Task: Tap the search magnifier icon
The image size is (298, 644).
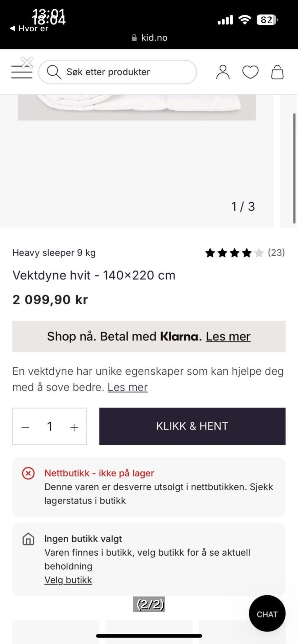Action: tap(54, 72)
